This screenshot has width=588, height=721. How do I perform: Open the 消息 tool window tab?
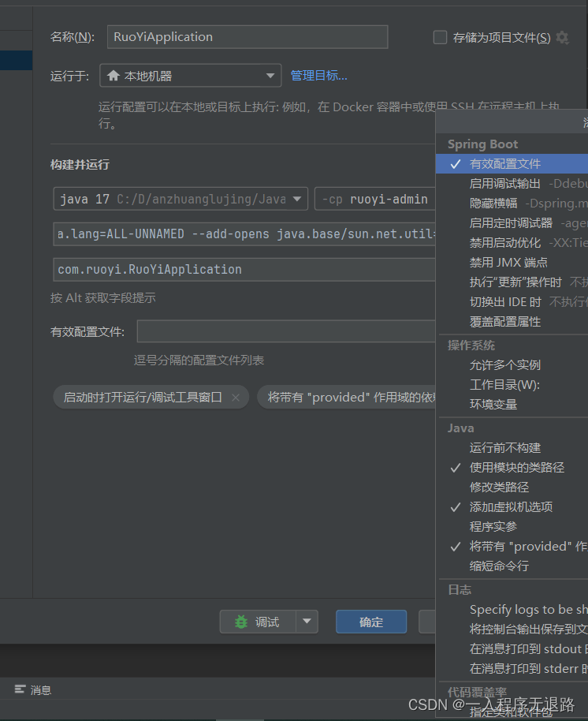[x=32, y=689]
